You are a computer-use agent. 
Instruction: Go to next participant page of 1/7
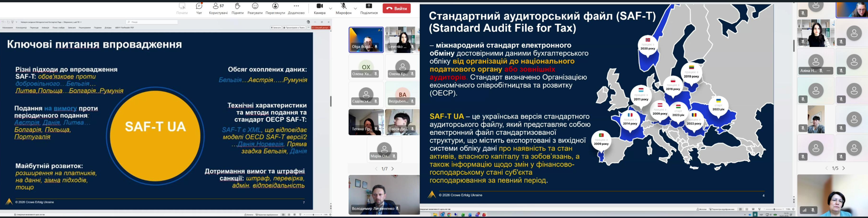pos(393,169)
